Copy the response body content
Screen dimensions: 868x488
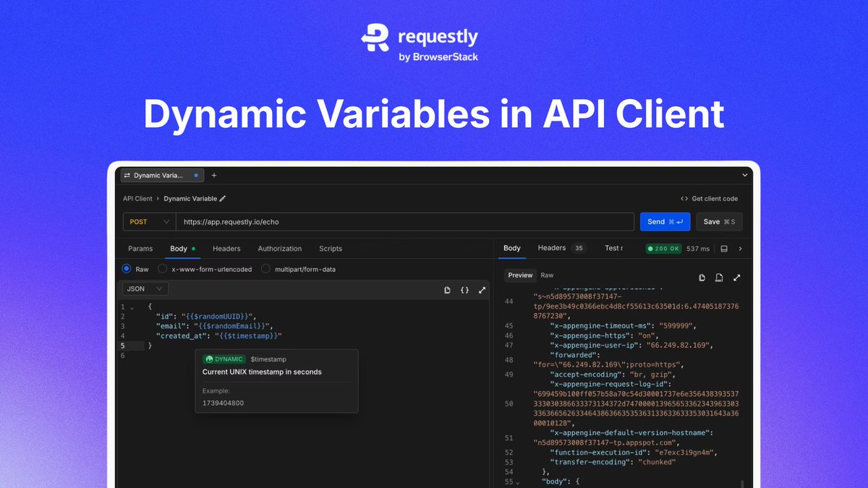click(702, 278)
